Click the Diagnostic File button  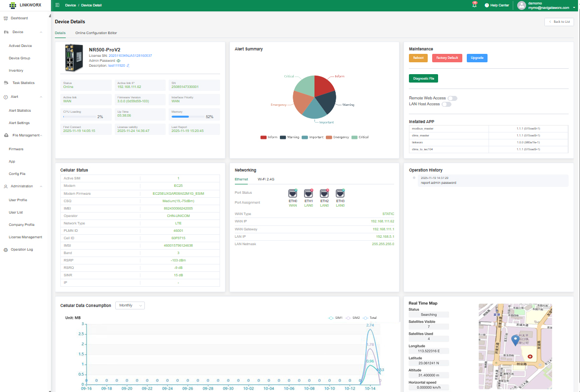point(423,78)
